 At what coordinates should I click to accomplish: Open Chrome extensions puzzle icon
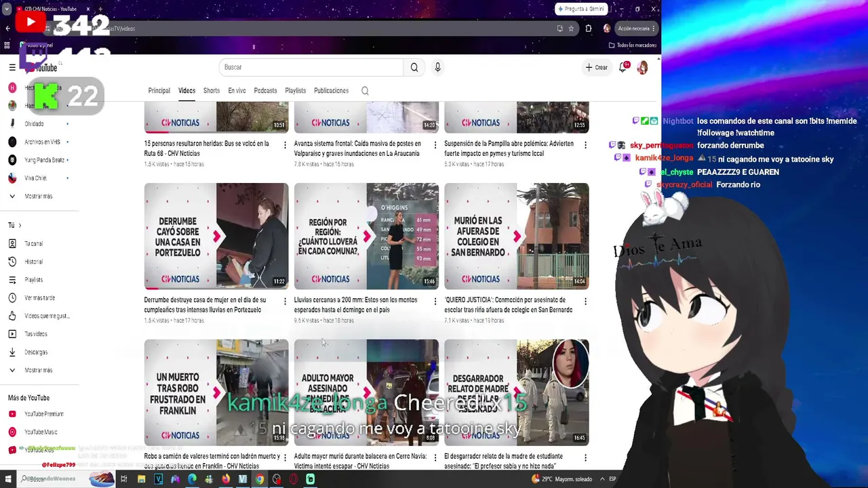click(589, 28)
